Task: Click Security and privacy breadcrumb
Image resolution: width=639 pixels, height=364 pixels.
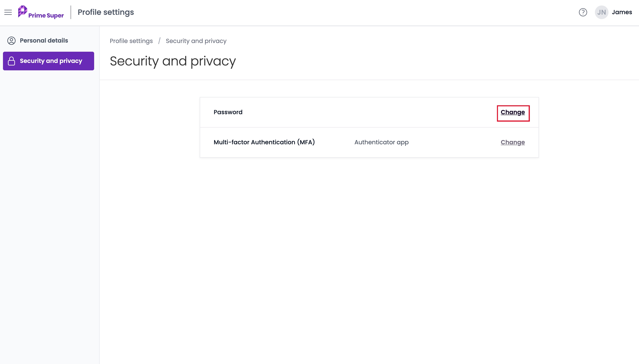Action: pos(196,41)
